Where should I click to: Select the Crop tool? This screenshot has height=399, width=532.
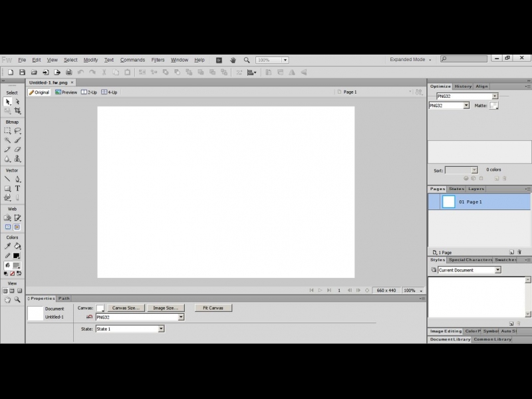tap(17, 111)
